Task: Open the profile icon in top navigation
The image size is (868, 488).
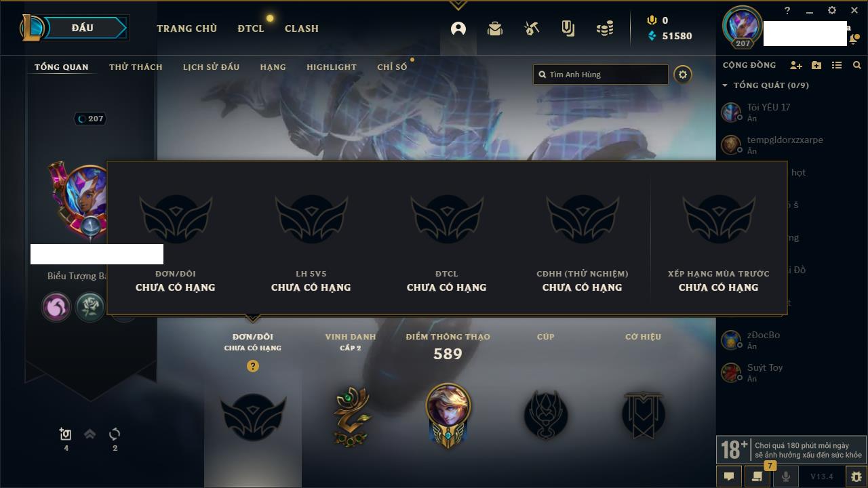Action: click(x=458, y=28)
